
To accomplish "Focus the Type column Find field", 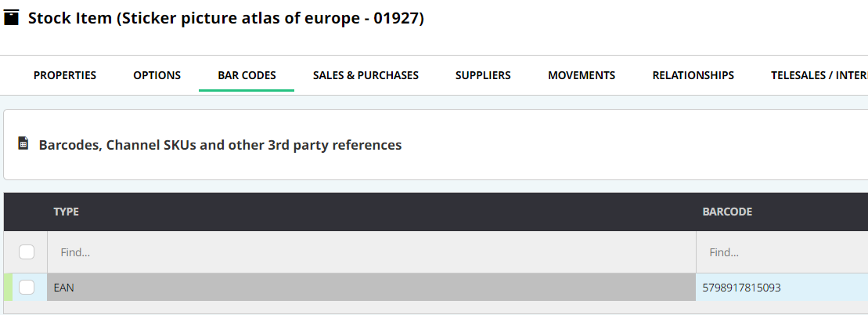I will point(372,252).
